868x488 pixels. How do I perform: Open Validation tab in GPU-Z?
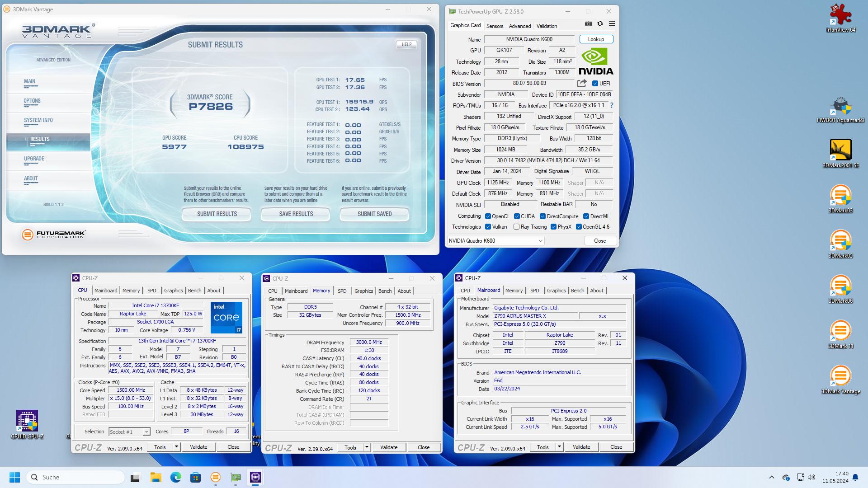(547, 26)
